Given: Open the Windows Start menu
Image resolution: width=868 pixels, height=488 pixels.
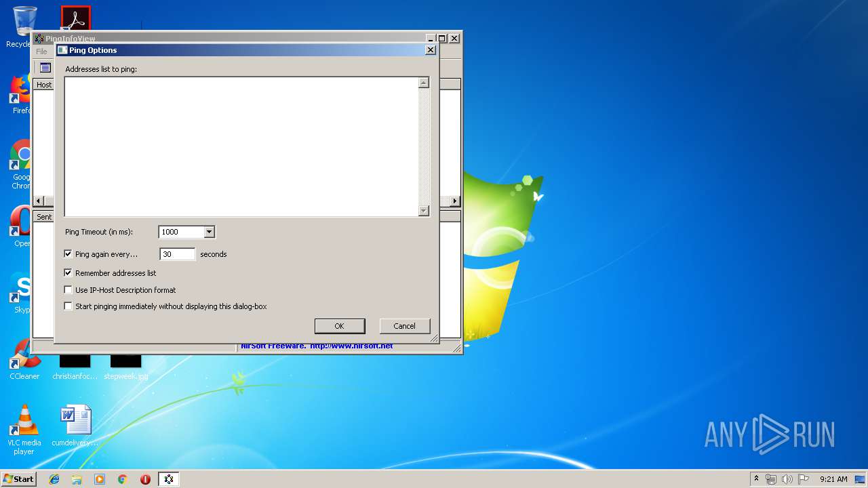Looking at the screenshot, I should [x=18, y=479].
